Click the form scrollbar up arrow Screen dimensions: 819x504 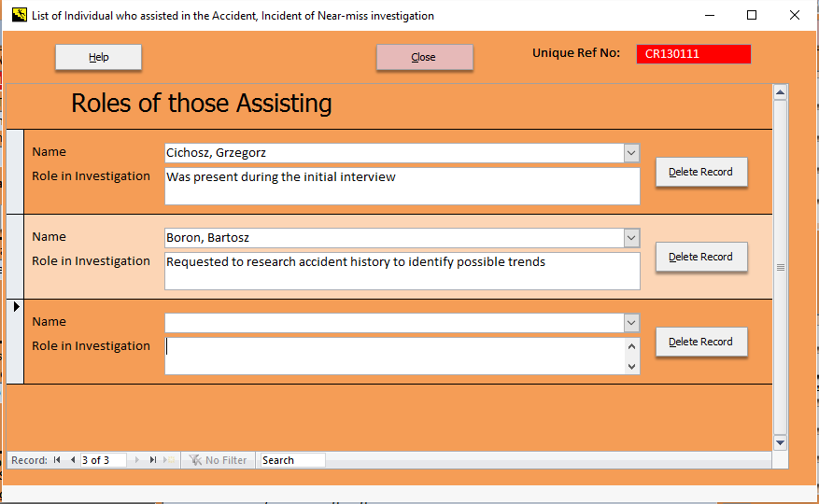click(781, 93)
